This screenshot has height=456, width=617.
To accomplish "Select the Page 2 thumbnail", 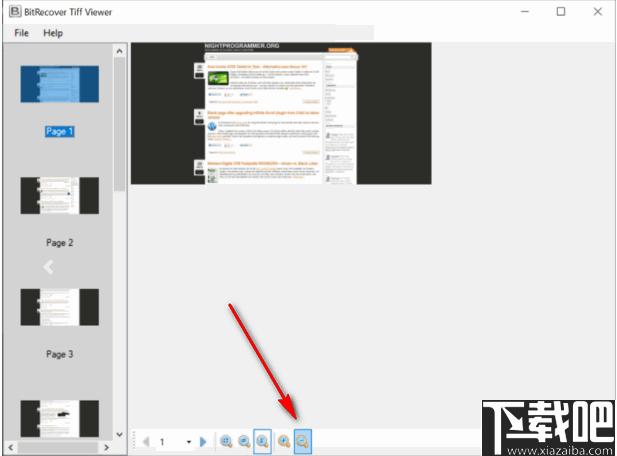I will coord(59,196).
